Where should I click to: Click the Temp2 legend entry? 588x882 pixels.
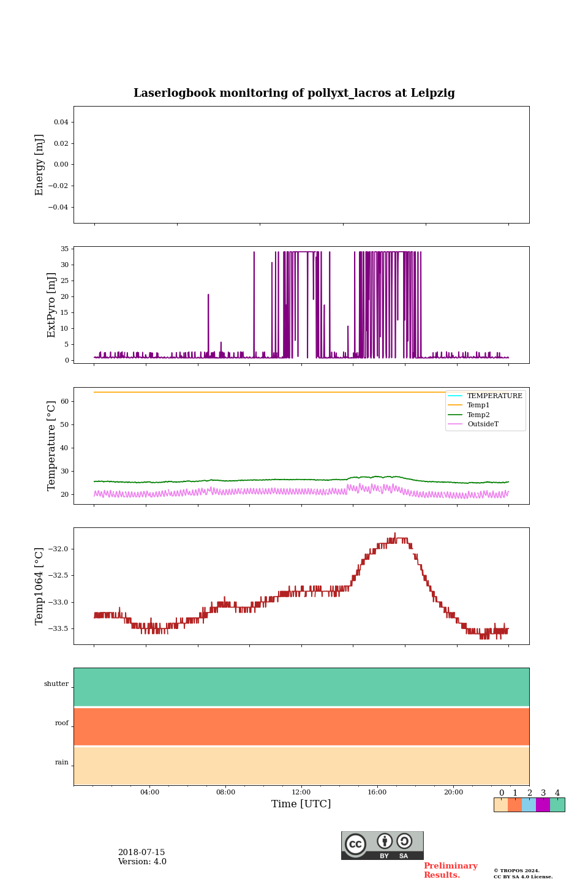(469, 415)
